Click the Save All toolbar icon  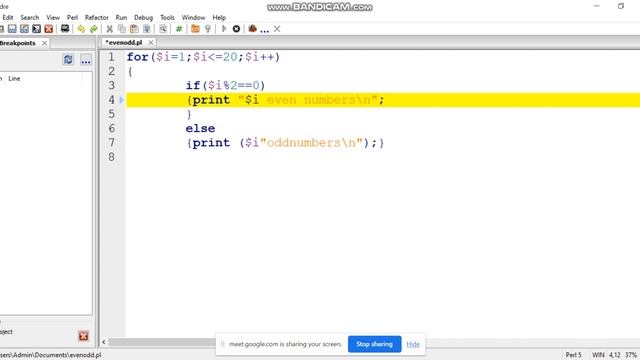pyautogui.click(x=36, y=29)
